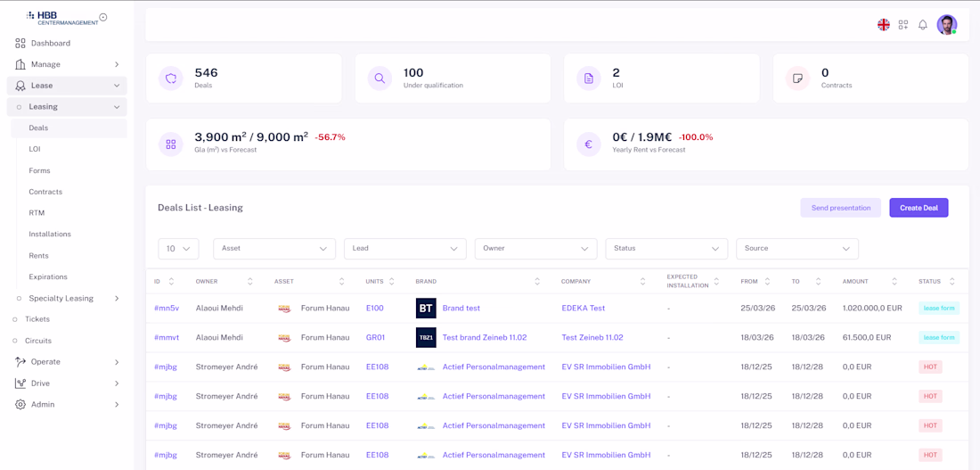Open unit E100 link
The width and height of the screenshot is (980, 470).
point(375,308)
